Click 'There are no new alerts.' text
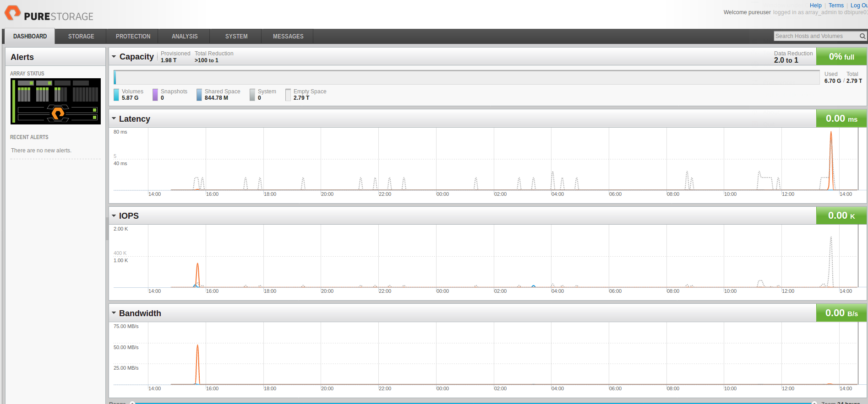The width and height of the screenshot is (868, 404). coord(41,151)
